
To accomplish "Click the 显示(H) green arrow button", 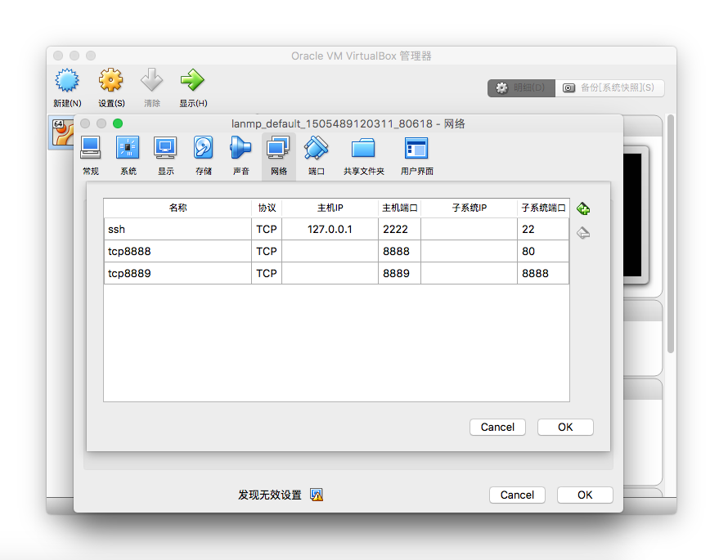I will [x=193, y=88].
